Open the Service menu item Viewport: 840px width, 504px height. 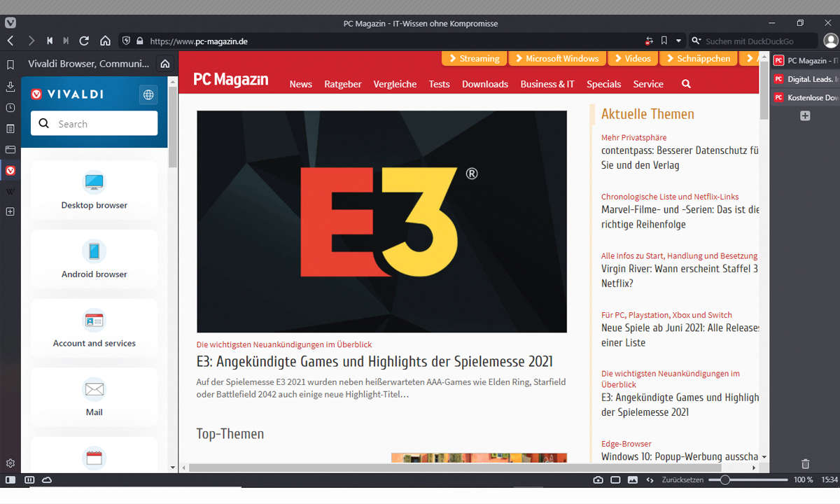point(648,84)
